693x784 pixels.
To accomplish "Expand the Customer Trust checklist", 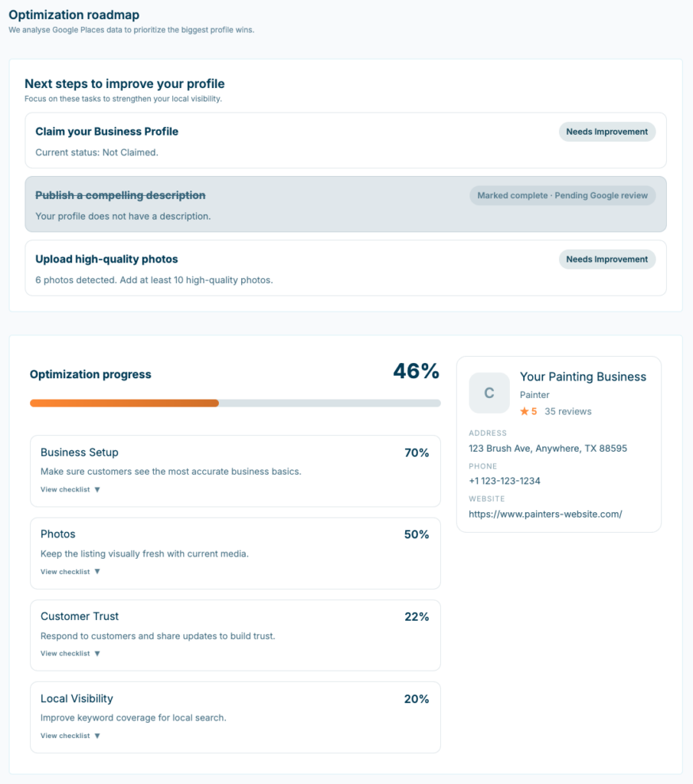I will pos(70,654).
